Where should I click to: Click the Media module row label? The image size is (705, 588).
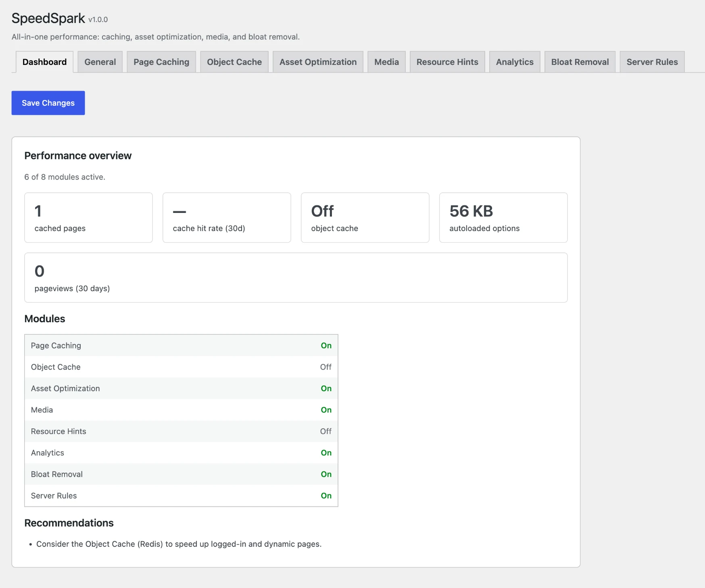coord(42,410)
